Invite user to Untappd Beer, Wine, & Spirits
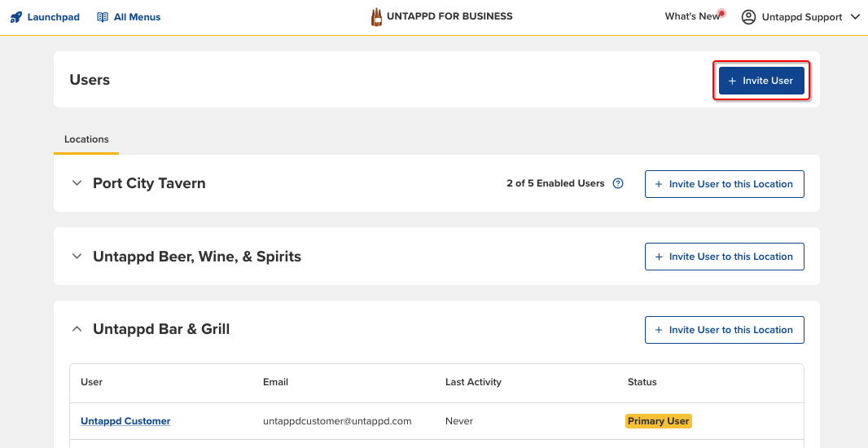This screenshot has width=868, height=448. tap(724, 257)
